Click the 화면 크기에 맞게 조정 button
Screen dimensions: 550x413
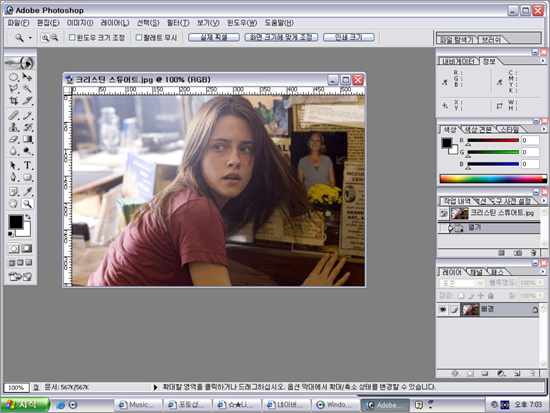(281, 37)
